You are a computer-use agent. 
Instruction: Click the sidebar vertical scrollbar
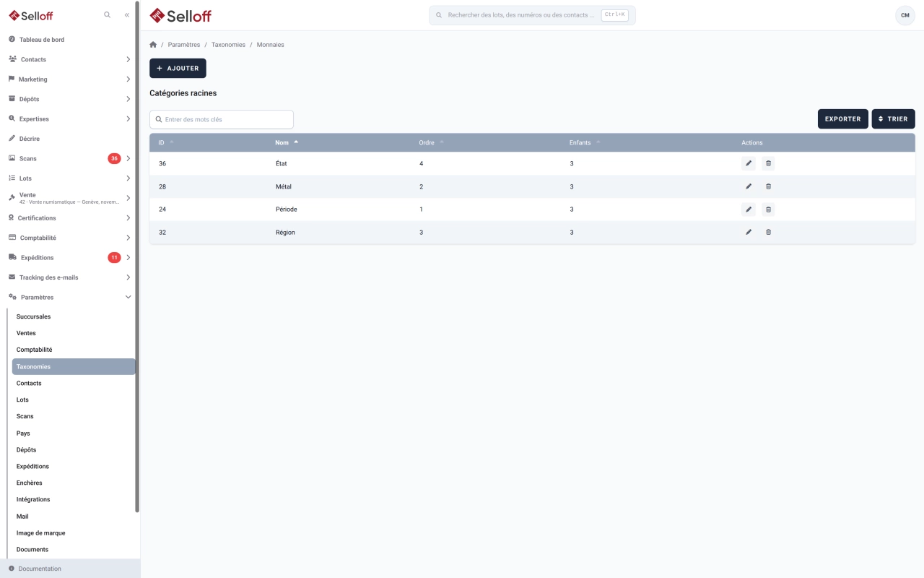(x=137, y=256)
